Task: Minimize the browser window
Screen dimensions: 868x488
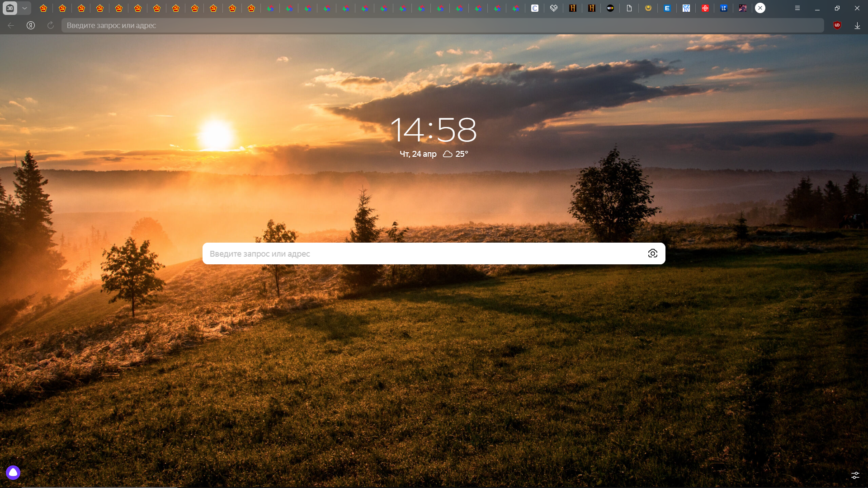Action: [x=817, y=8]
